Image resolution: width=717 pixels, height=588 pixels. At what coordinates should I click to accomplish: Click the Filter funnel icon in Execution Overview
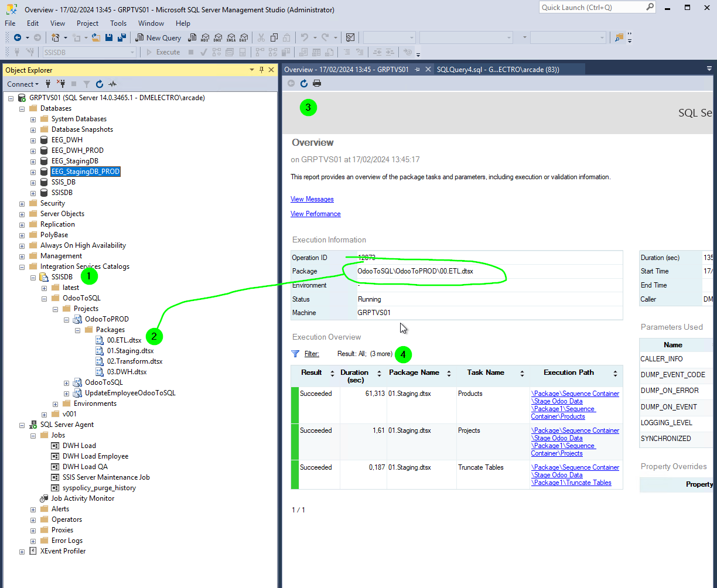pos(295,354)
